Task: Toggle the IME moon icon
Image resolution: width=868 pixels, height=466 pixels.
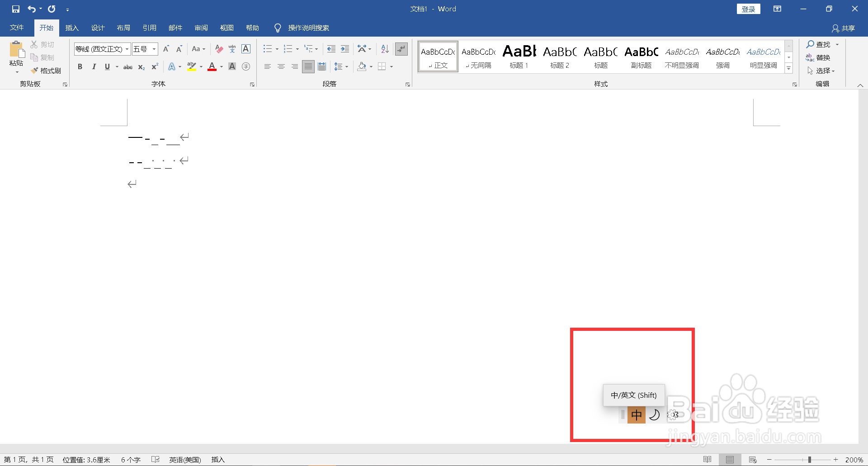Action: click(x=654, y=414)
